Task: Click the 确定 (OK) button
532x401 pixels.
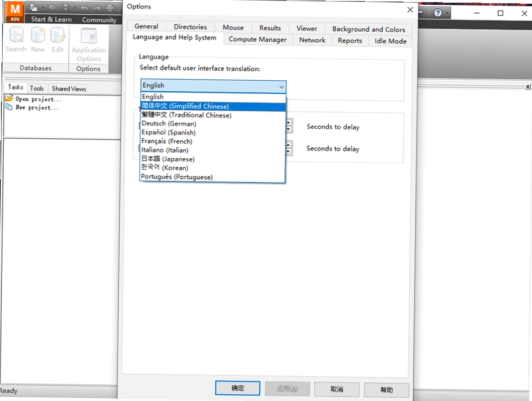Action: click(x=237, y=388)
